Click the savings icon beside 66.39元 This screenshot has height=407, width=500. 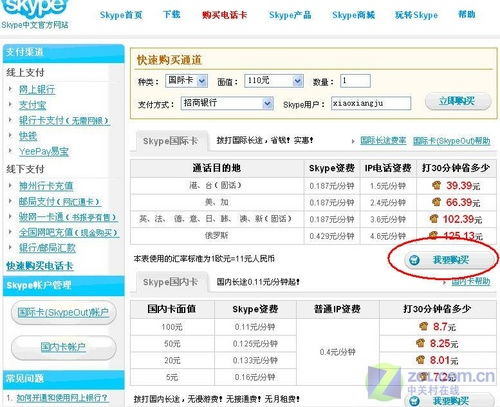pyautogui.click(x=436, y=202)
